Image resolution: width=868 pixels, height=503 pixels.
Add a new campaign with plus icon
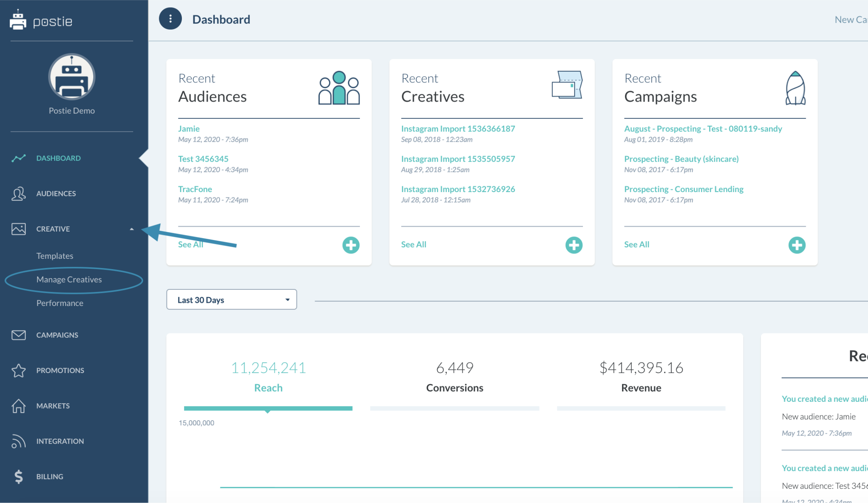797,245
